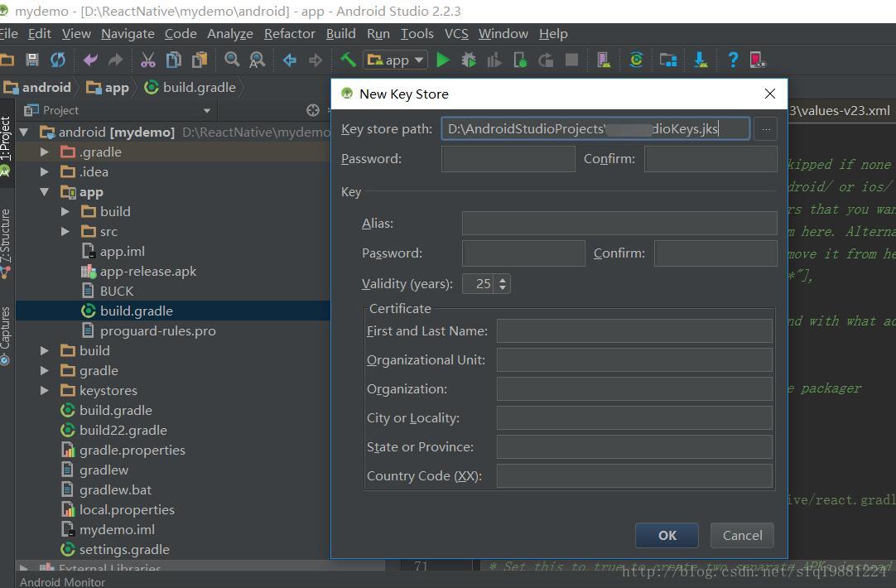Open the Android Monitor tool window
The image size is (896, 588).
click(62, 581)
